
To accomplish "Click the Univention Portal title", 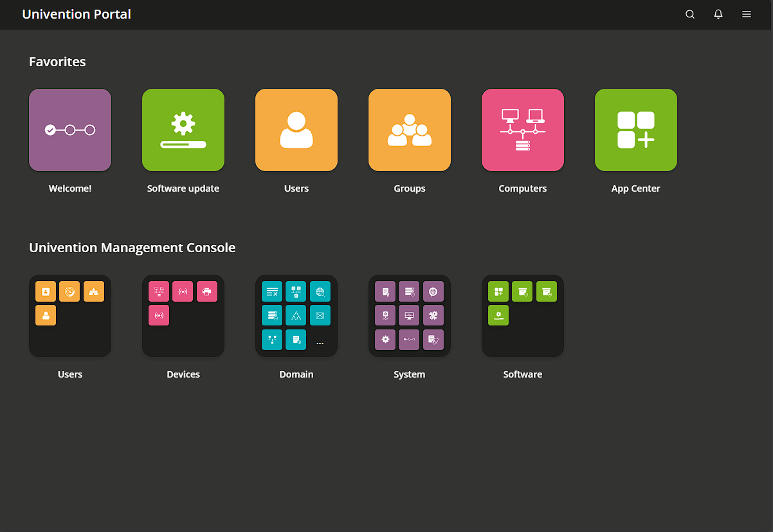I will (77, 14).
